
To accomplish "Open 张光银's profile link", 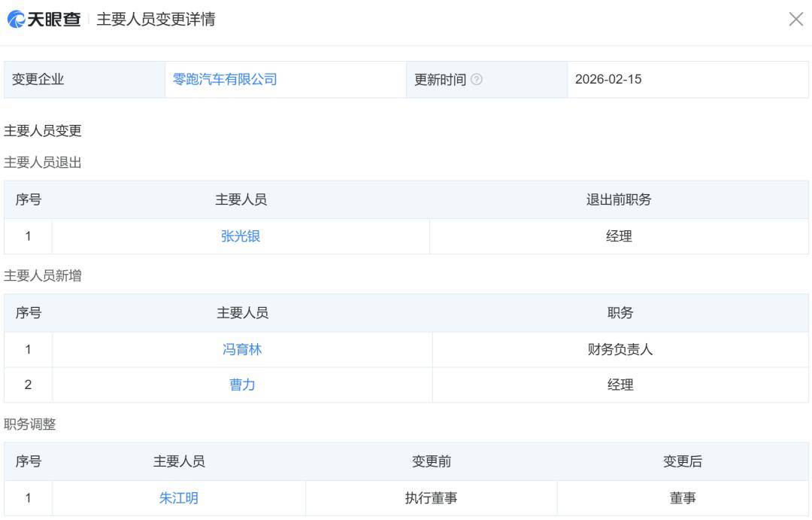I will click(241, 236).
